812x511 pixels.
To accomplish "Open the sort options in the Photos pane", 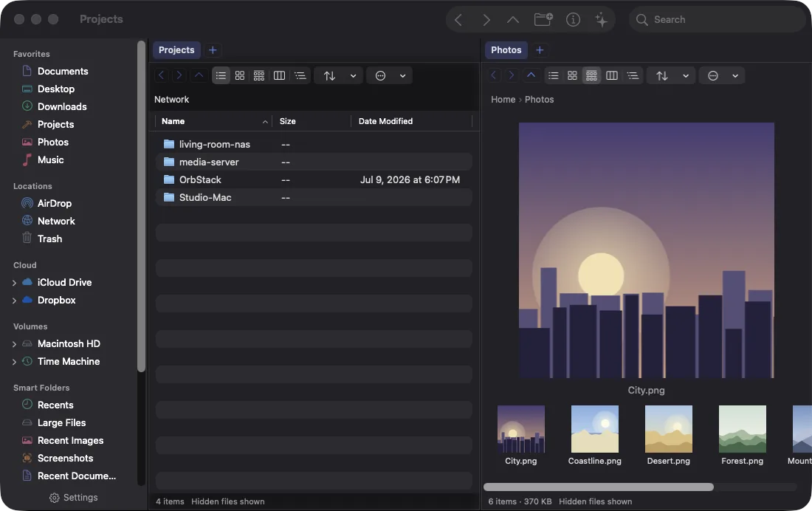I will [662, 75].
